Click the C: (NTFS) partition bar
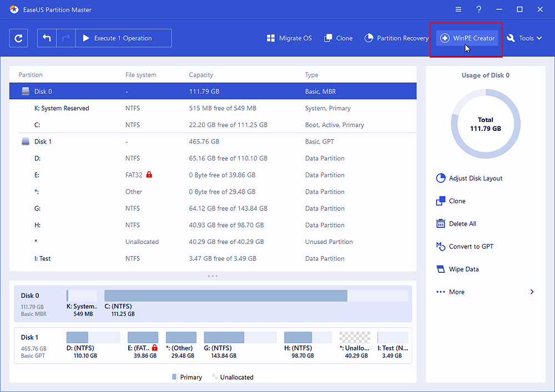555x392 pixels. 225,296
